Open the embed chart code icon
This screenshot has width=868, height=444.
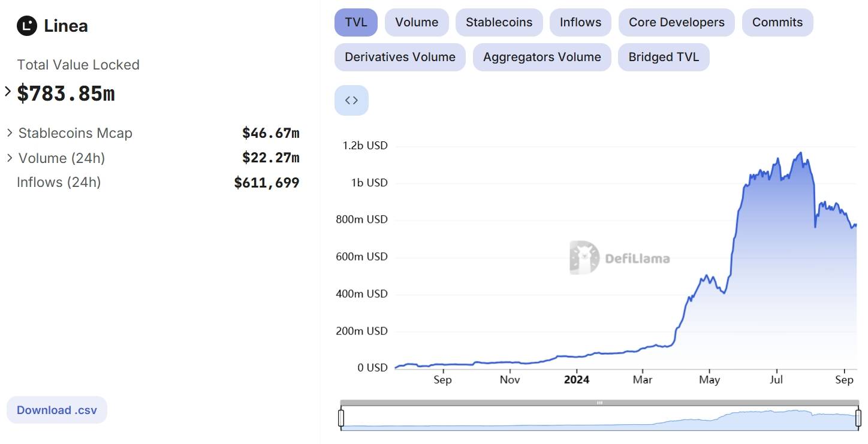point(351,100)
